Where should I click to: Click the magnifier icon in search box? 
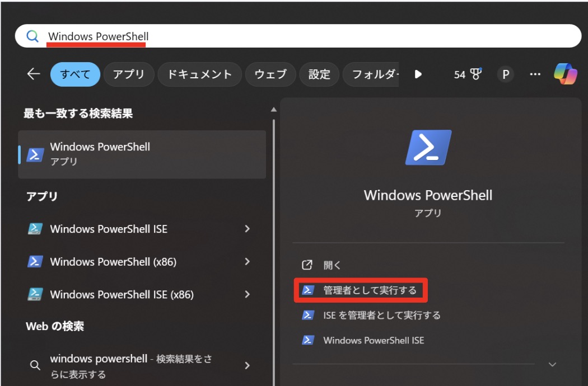33,37
